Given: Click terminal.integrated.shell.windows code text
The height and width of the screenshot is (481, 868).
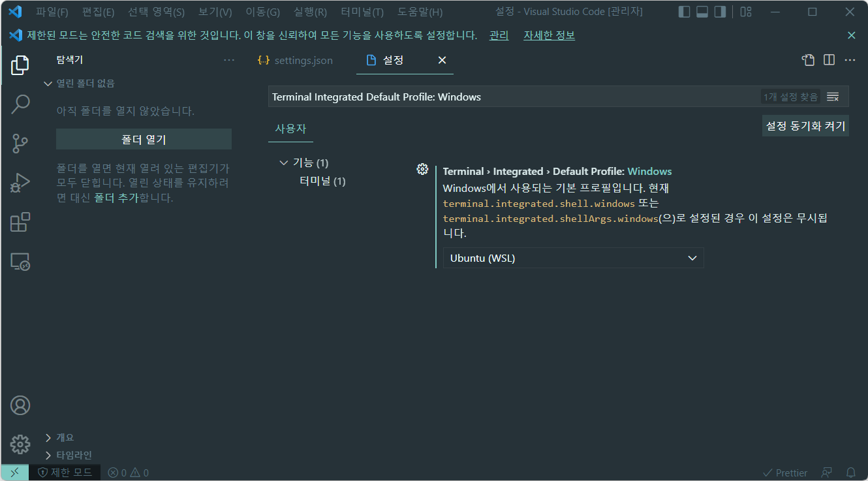Looking at the screenshot, I should pyautogui.click(x=538, y=204).
